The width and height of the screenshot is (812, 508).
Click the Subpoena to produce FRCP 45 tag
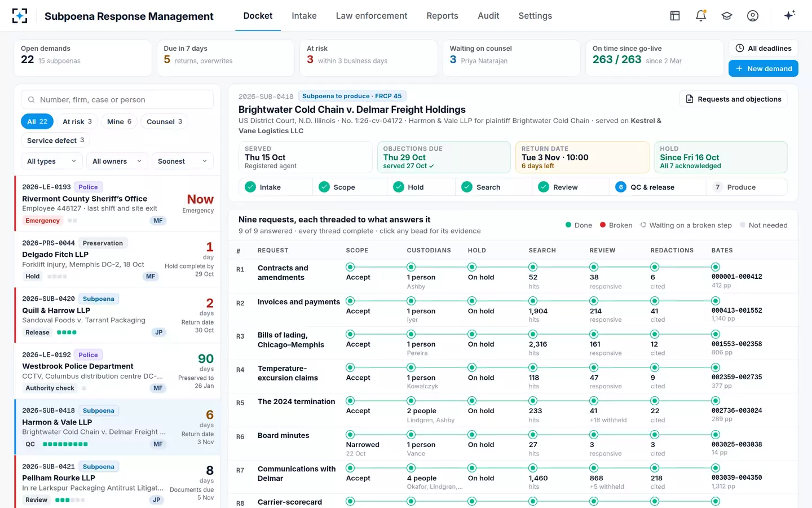[x=352, y=97]
